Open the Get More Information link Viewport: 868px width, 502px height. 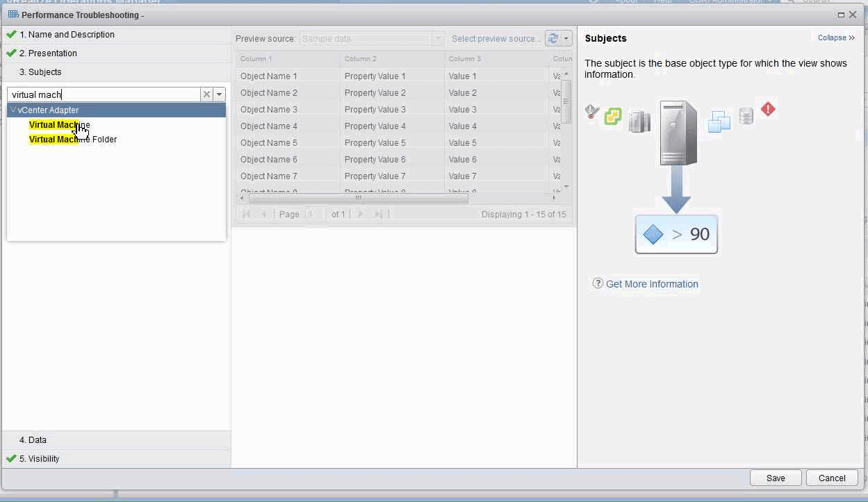pyautogui.click(x=652, y=284)
